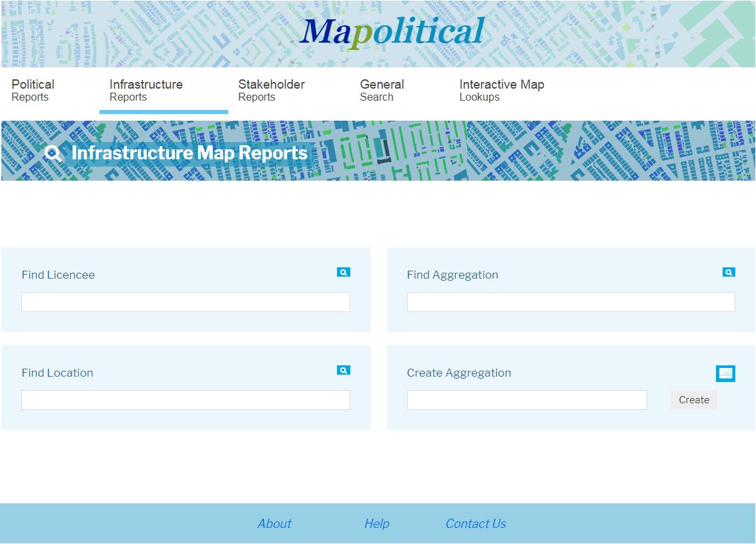Go to General Search
Image resolution: width=756 pixels, height=544 pixels.
coord(382,90)
